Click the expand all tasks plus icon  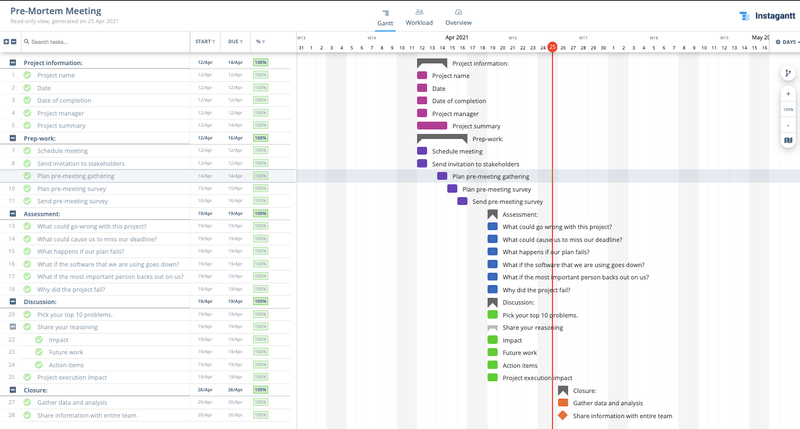point(6,42)
